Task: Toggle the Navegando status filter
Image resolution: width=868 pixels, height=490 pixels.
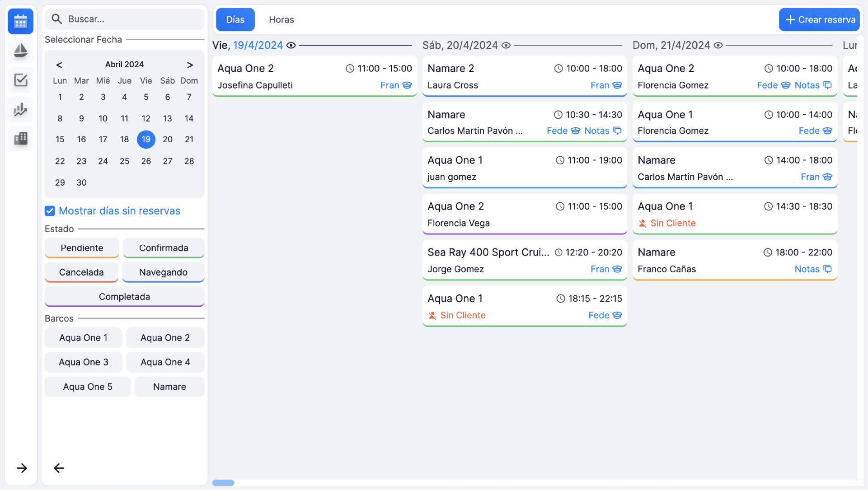Action: coord(163,272)
